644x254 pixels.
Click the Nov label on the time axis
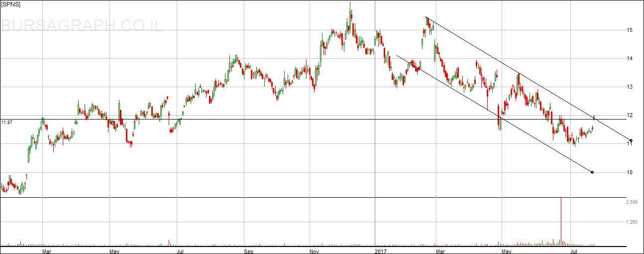315,251
